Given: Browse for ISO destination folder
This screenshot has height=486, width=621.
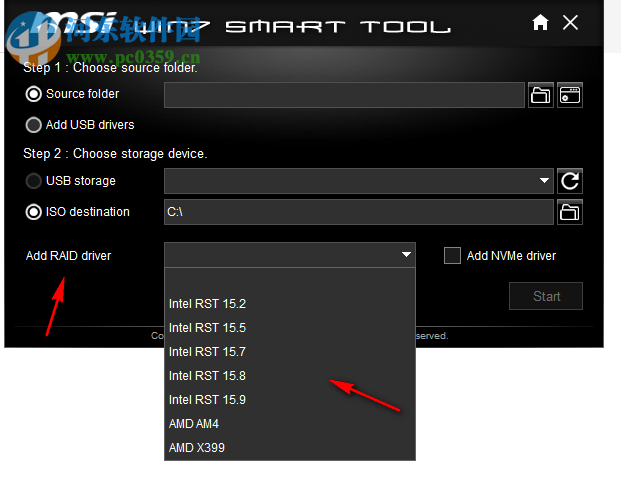Looking at the screenshot, I should point(570,212).
